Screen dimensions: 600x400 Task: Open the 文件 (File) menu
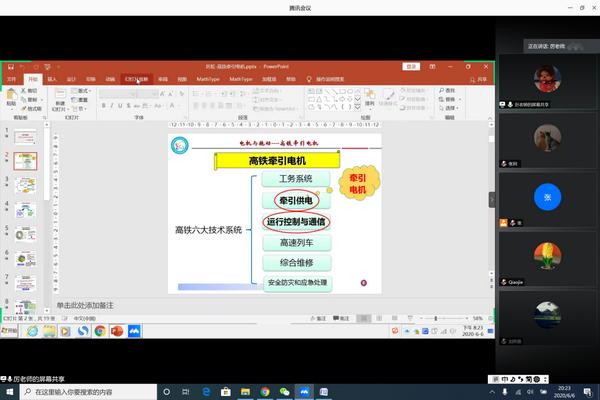[12, 79]
